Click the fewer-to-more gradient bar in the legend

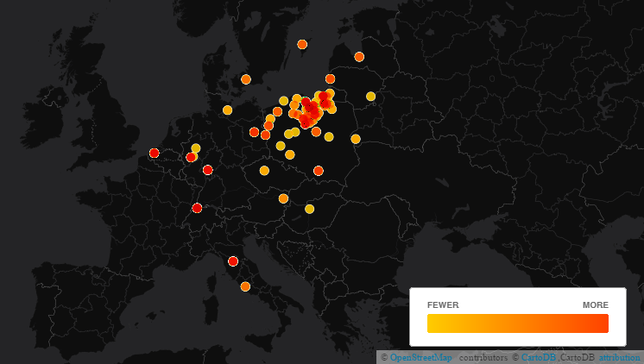[x=517, y=323]
